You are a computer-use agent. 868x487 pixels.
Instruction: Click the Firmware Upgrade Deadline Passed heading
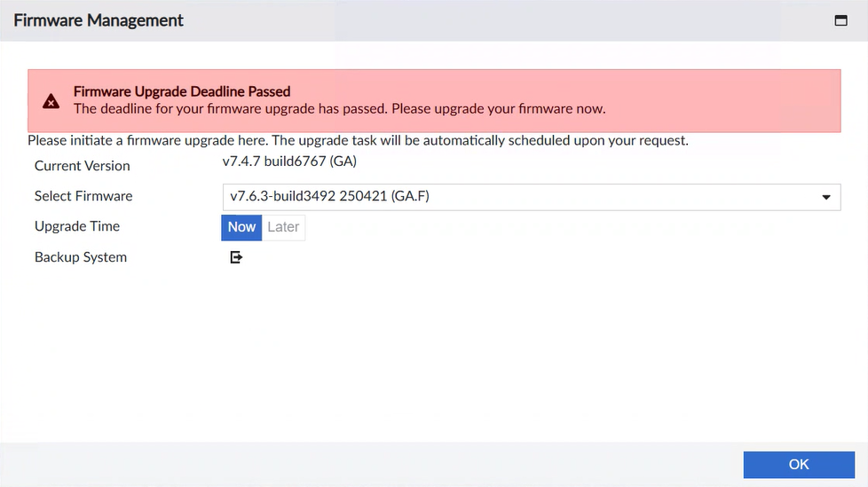[182, 91]
